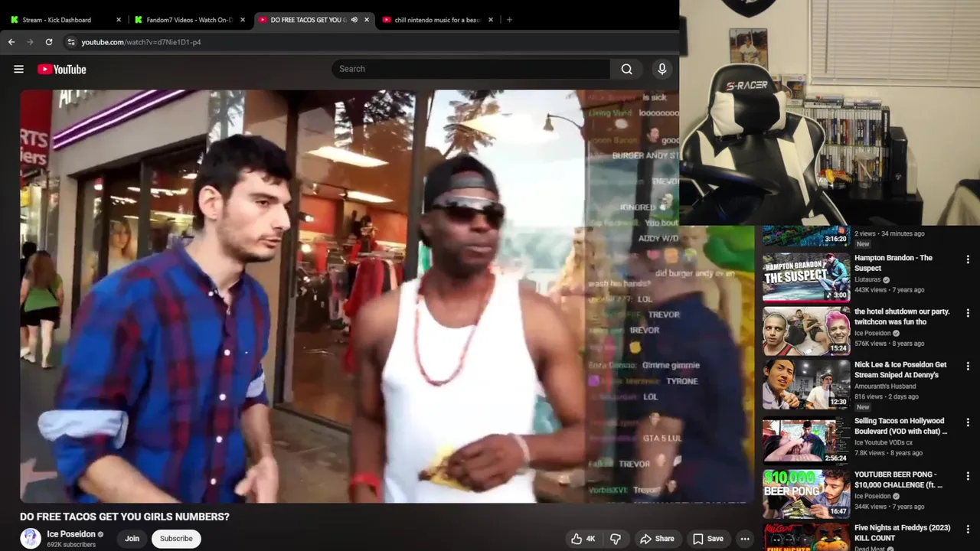Open options for Selling Tacos video

(x=968, y=422)
